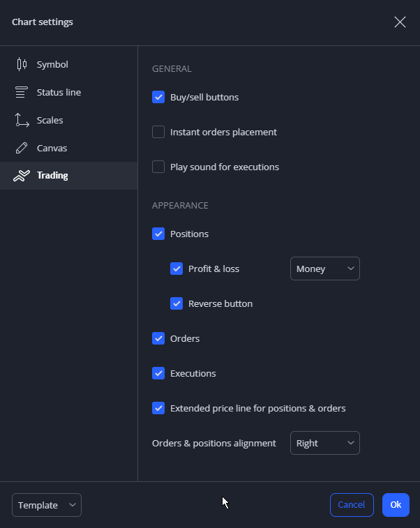Enable Instant orders placement
The width and height of the screenshot is (420, 528).
[158, 132]
